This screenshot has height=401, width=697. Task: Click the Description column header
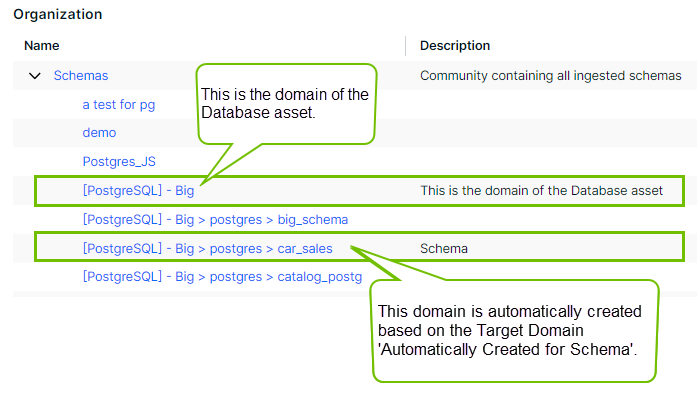pyautogui.click(x=454, y=45)
